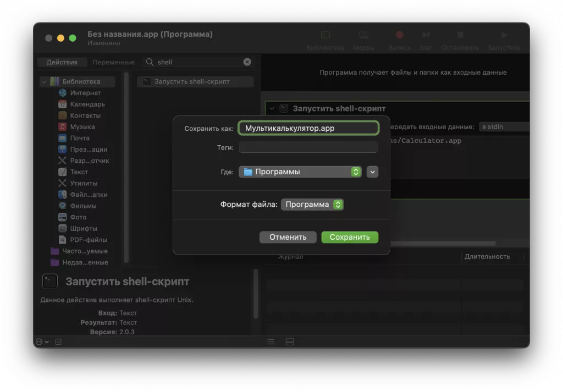Click the PDF-файлы category icon
The width and height of the screenshot is (563, 392).
point(62,239)
